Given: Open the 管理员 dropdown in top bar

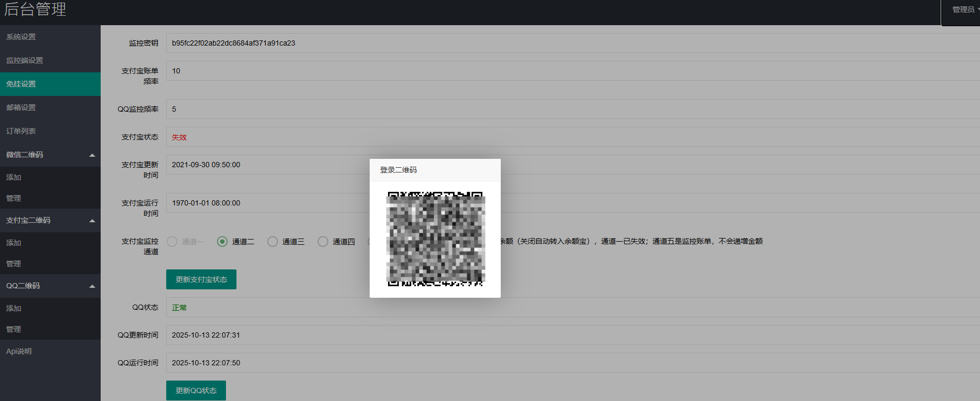Looking at the screenshot, I should point(965,9).
